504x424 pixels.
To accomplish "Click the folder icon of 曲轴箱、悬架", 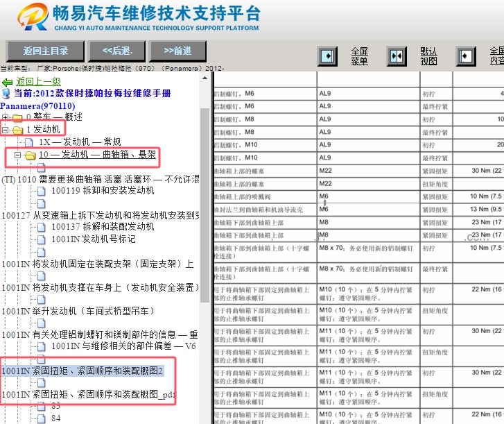I will click(x=31, y=155).
